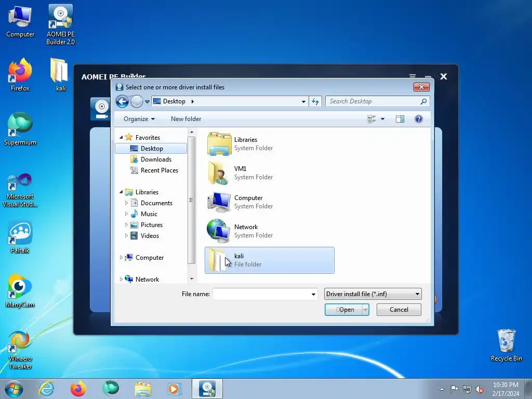Click navigation pane scrollbar down arrow
The image size is (532, 399).
[x=192, y=279]
